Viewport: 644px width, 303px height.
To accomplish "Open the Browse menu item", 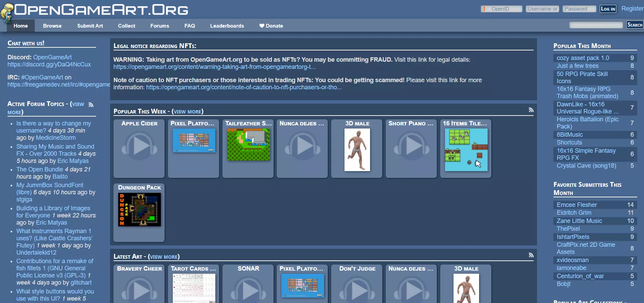I will [52, 26].
